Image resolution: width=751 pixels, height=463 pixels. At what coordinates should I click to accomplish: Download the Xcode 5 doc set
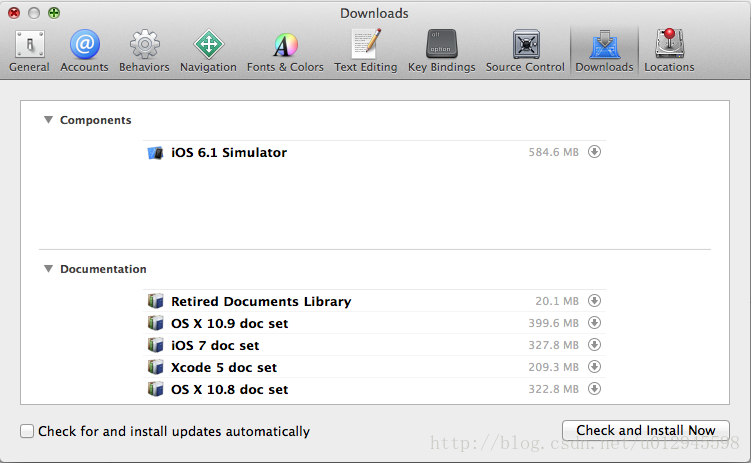click(x=594, y=367)
